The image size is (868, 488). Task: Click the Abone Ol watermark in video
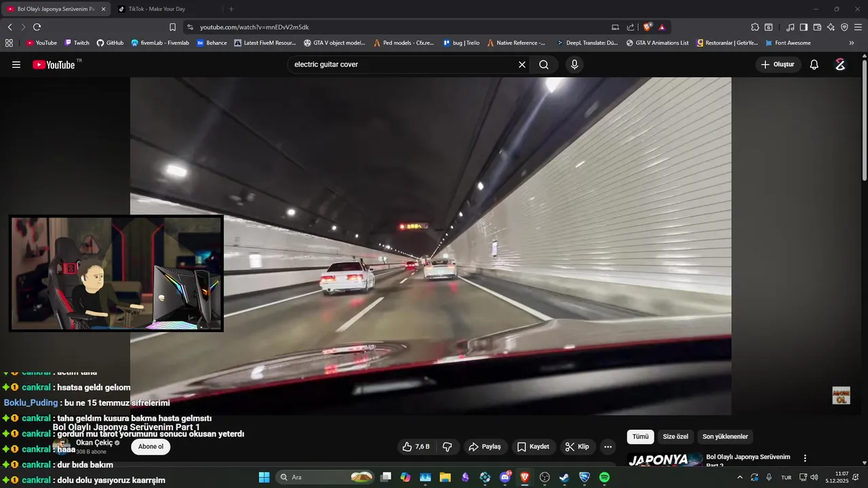pos(841,396)
